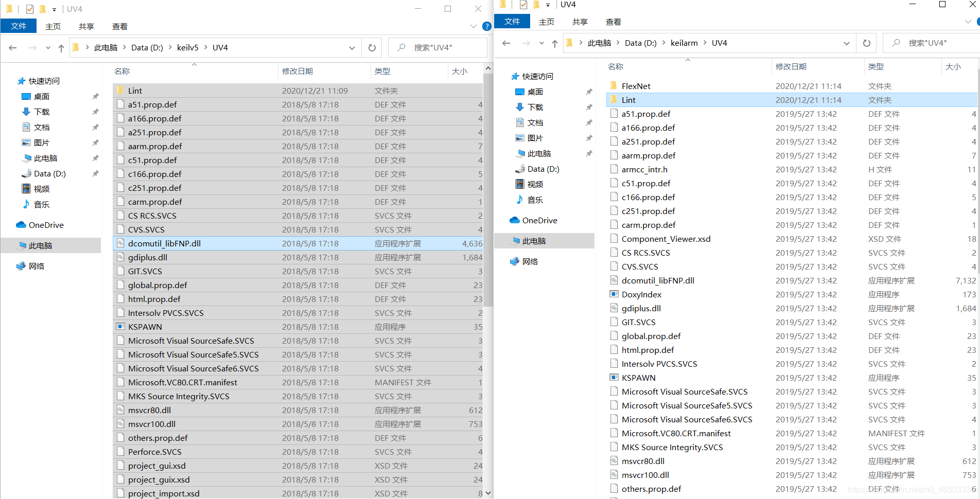
Task: Expand the ribbon chevron in left window
Action: point(474,26)
